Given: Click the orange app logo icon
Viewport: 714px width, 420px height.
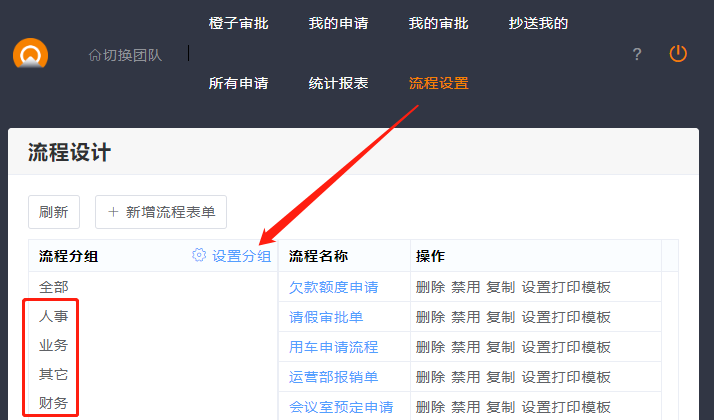Looking at the screenshot, I should pos(30,54).
